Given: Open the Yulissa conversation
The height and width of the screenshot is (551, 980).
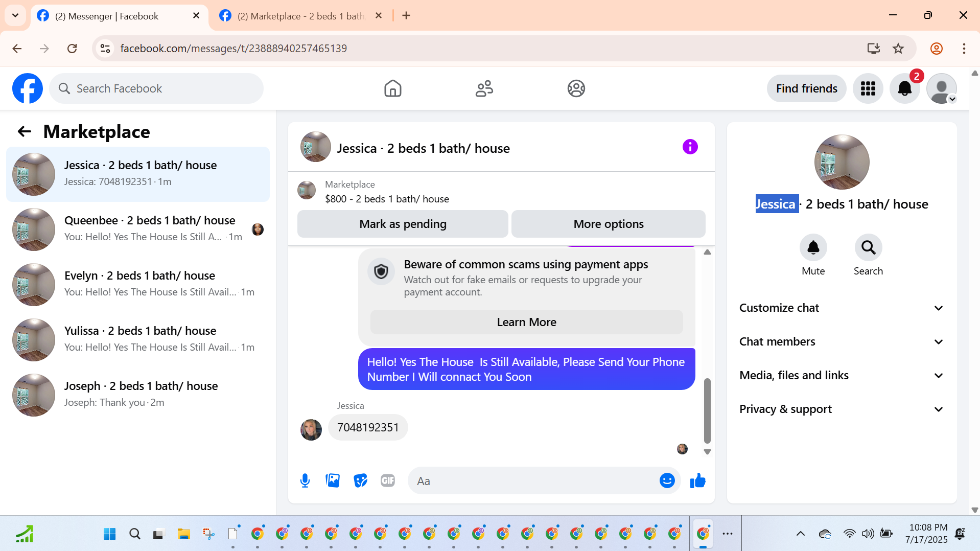Looking at the screenshot, I should [x=138, y=339].
